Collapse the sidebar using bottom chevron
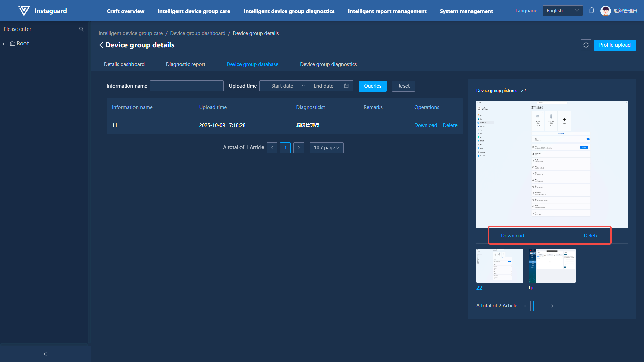Screen dimensions: 644x362 45,354
